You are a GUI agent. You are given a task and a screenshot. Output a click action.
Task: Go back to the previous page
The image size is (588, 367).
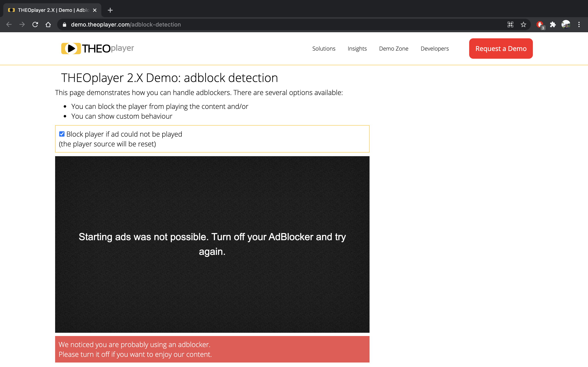[9, 24]
